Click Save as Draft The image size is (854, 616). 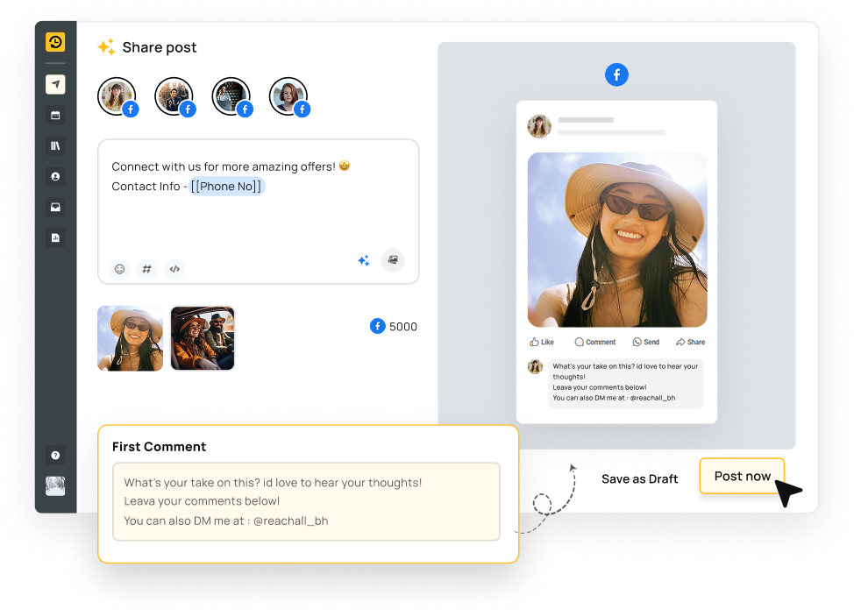(639, 478)
